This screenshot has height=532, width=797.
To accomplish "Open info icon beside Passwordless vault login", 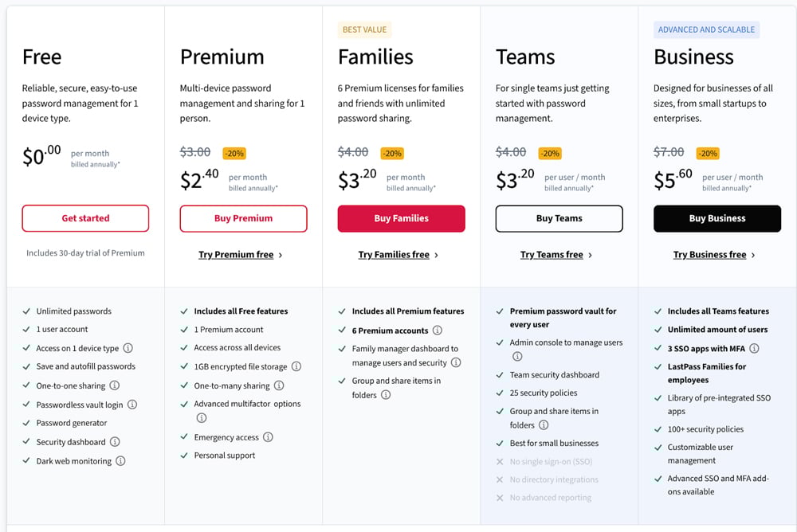I will click(x=132, y=405).
